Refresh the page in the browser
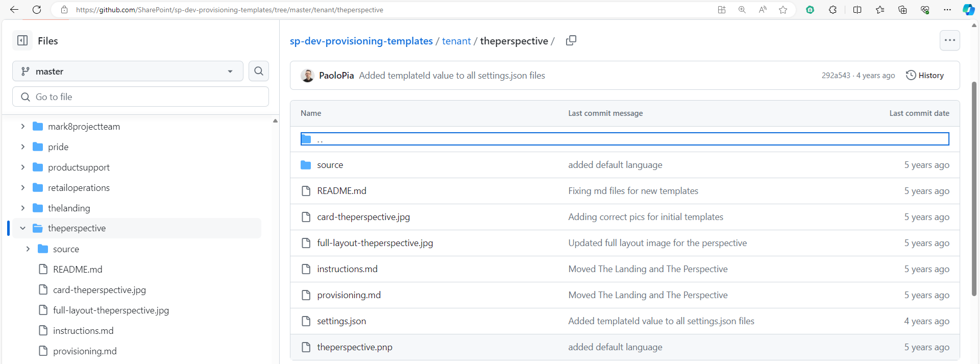The width and height of the screenshot is (980, 364). [x=37, y=10]
